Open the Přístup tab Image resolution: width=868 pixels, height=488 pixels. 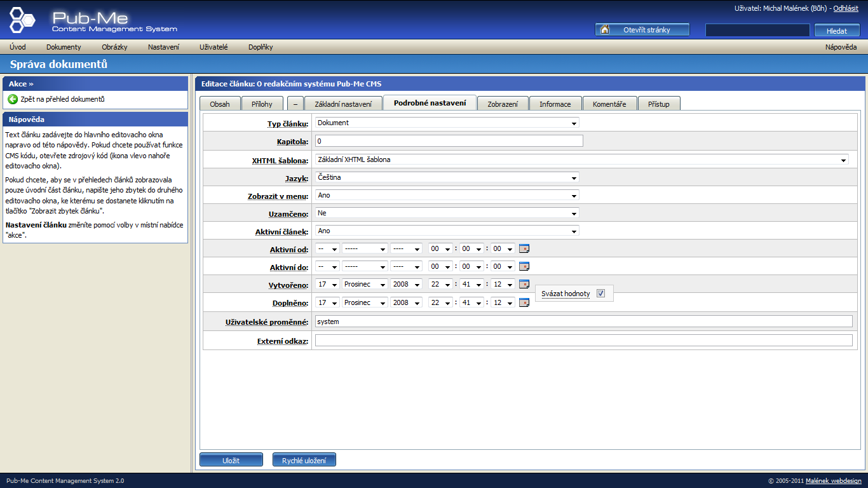click(x=659, y=104)
